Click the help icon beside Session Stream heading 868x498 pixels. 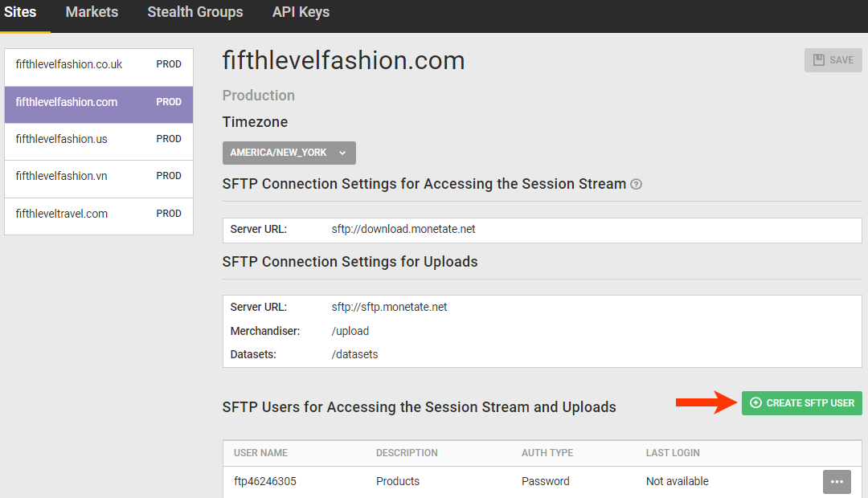click(x=637, y=184)
